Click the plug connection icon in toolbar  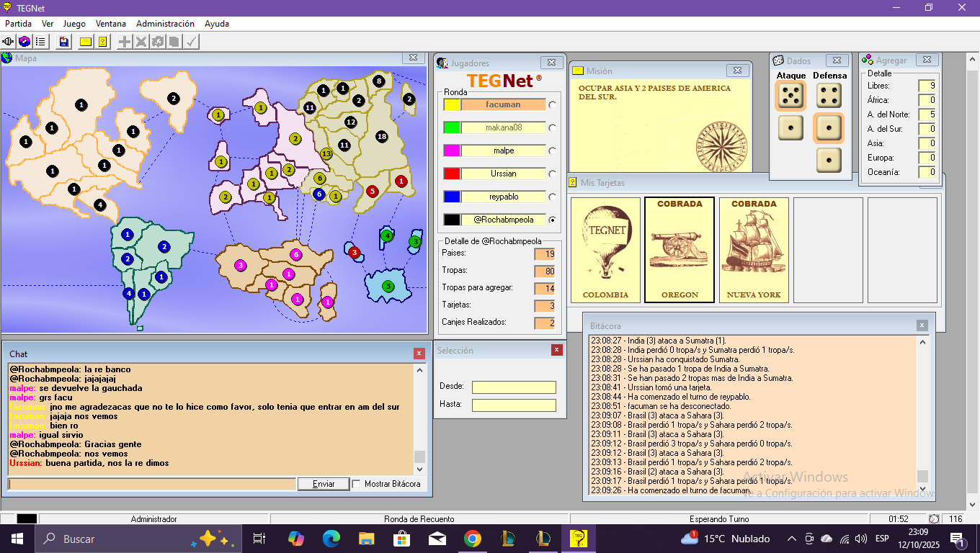pyautogui.click(x=9, y=42)
